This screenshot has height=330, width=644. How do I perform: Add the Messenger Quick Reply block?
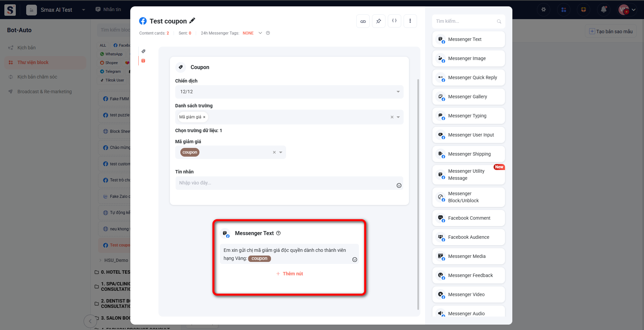[468, 77]
